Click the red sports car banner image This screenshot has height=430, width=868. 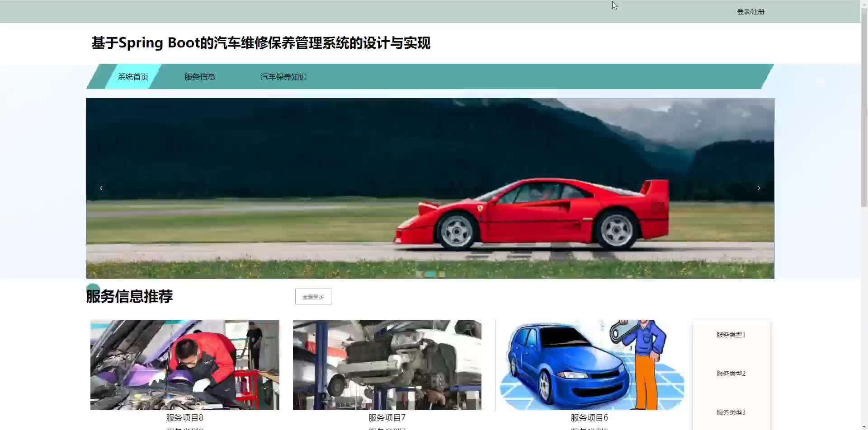430,188
